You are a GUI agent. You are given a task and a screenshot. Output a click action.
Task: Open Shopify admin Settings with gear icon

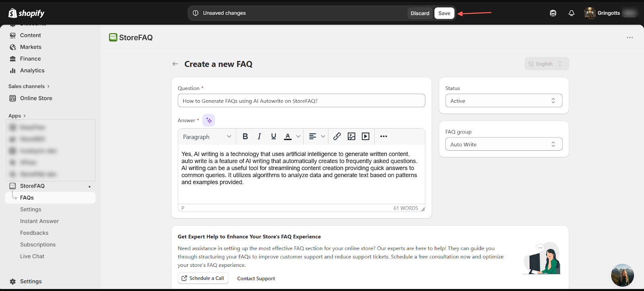[x=26, y=281]
